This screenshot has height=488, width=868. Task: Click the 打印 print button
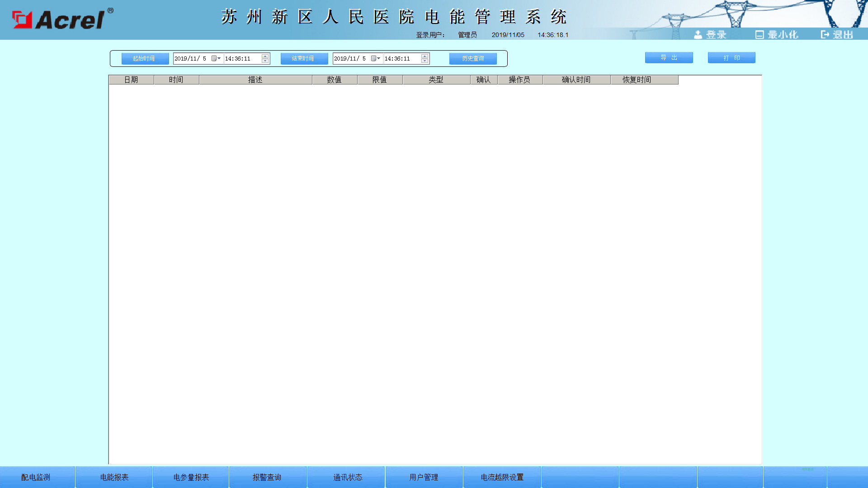coord(731,58)
